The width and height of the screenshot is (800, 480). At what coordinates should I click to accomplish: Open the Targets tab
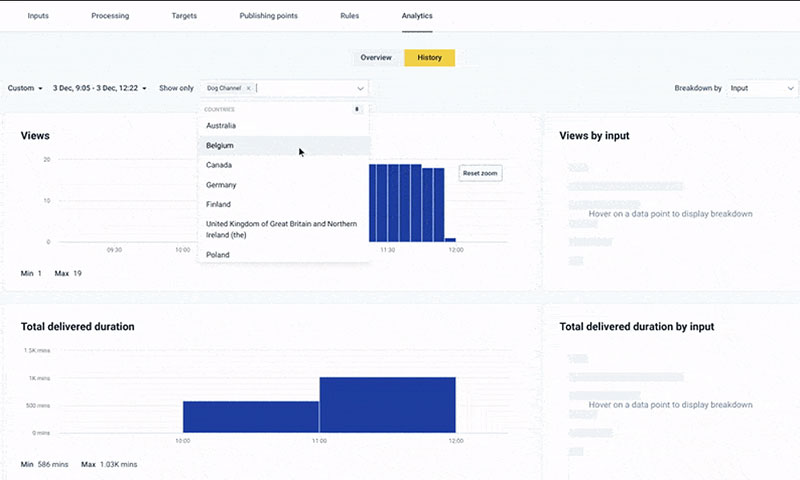click(184, 16)
